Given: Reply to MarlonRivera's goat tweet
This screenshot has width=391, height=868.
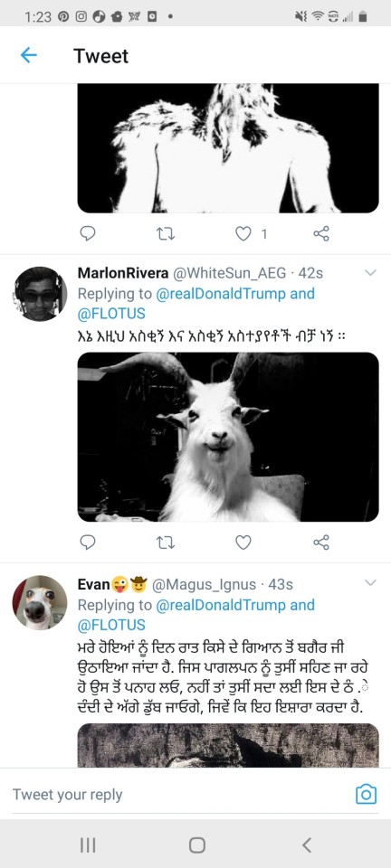Looking at the screenshot, I should (x=88, y=542).
